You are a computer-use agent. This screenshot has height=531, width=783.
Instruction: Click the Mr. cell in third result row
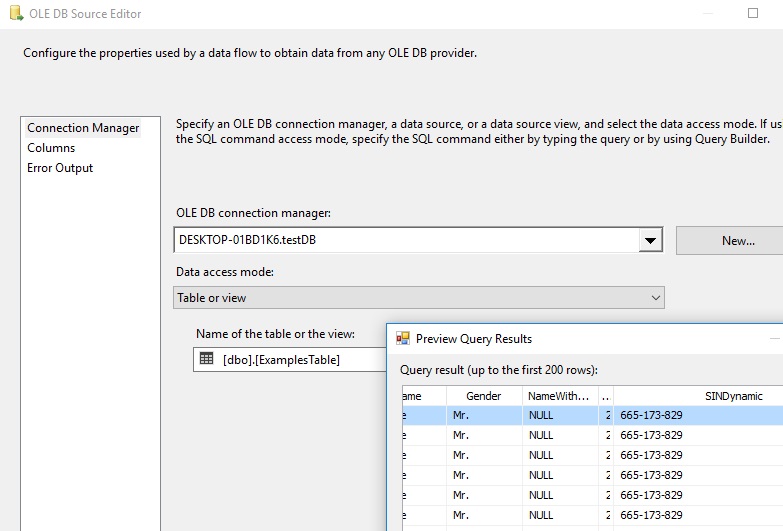click(x=460, y=455)
